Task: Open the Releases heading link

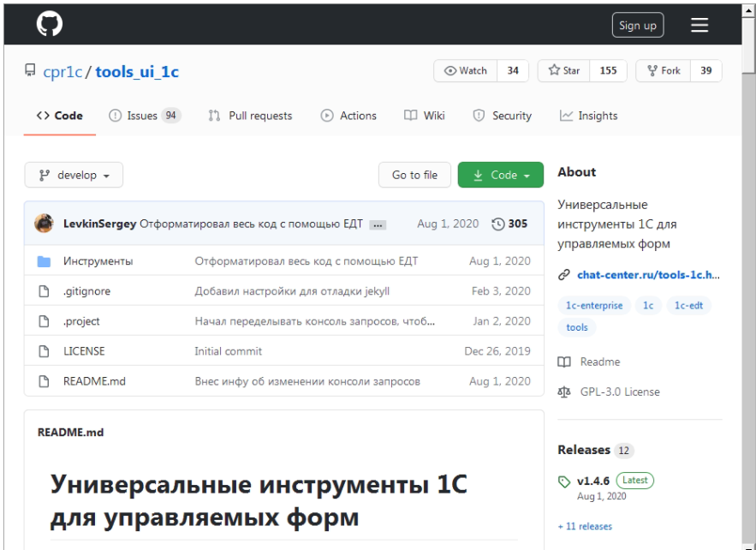Action: [x=584, y=450]
